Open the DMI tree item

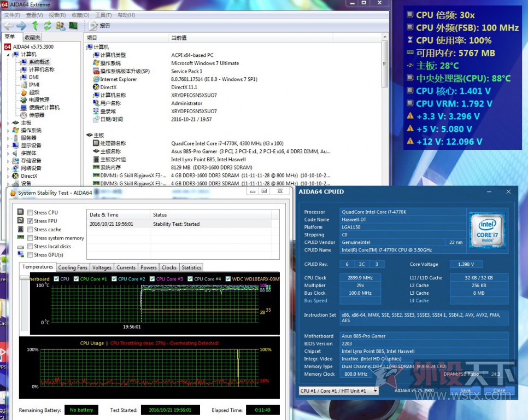point(34,77)
